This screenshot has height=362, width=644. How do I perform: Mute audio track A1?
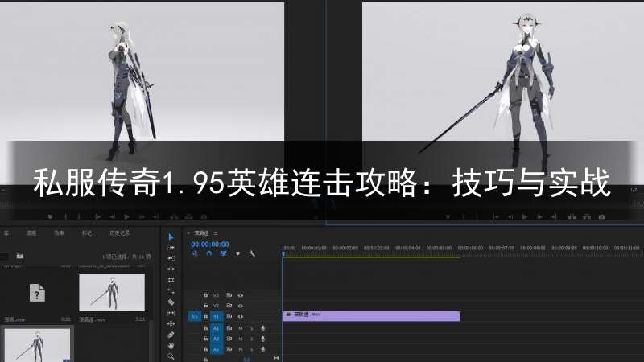coord(241,328)
